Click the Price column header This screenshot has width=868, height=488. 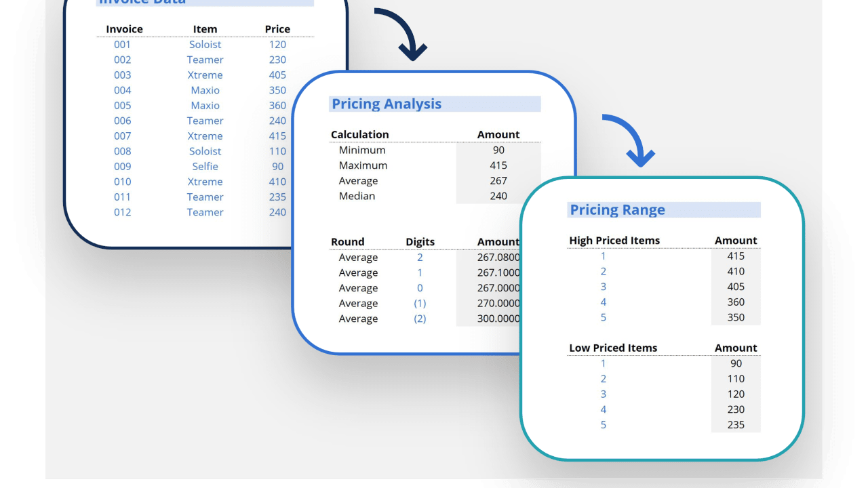pyautogui.click(x=277, y=29)
